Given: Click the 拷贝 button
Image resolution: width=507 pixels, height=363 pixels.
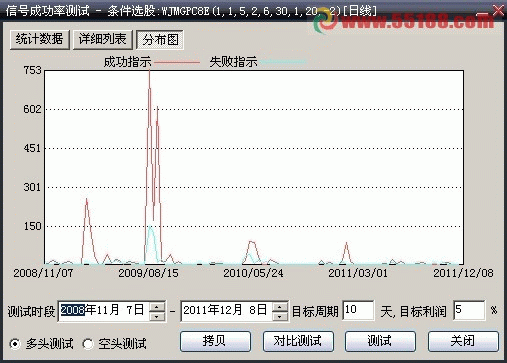Looking at the screenshot, I should [215, 341].
